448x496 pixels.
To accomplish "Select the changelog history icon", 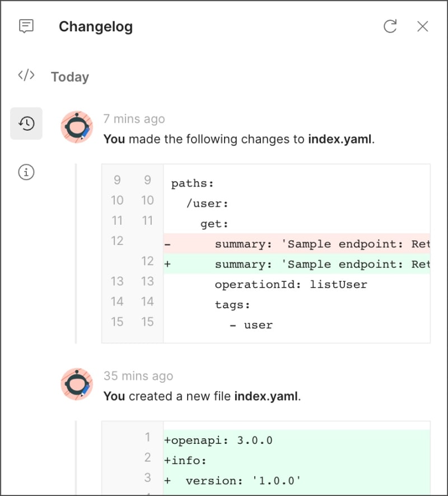I will coord(26,123).
